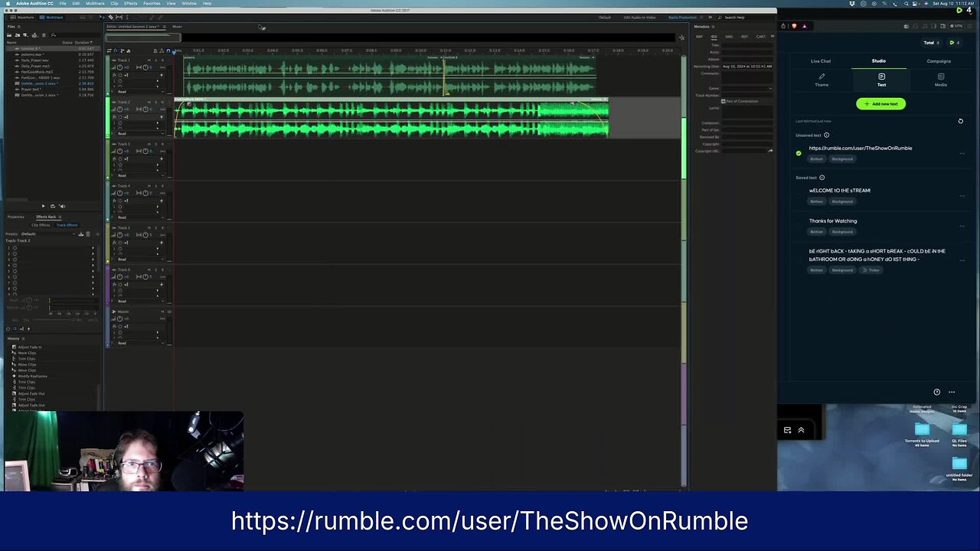Select the Move tool in Audition toolbar
This screenshot has width=980, height=551.
click(102, 17)
